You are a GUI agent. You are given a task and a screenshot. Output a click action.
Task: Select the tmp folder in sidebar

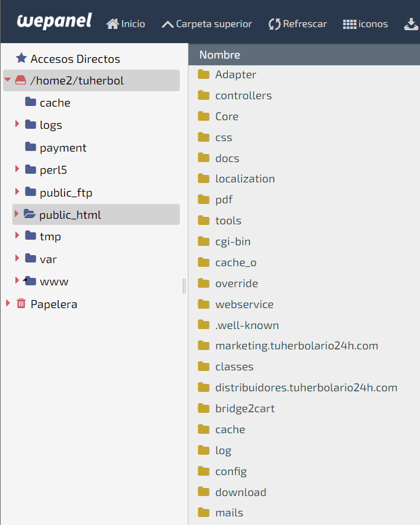[x=50, y=237]
